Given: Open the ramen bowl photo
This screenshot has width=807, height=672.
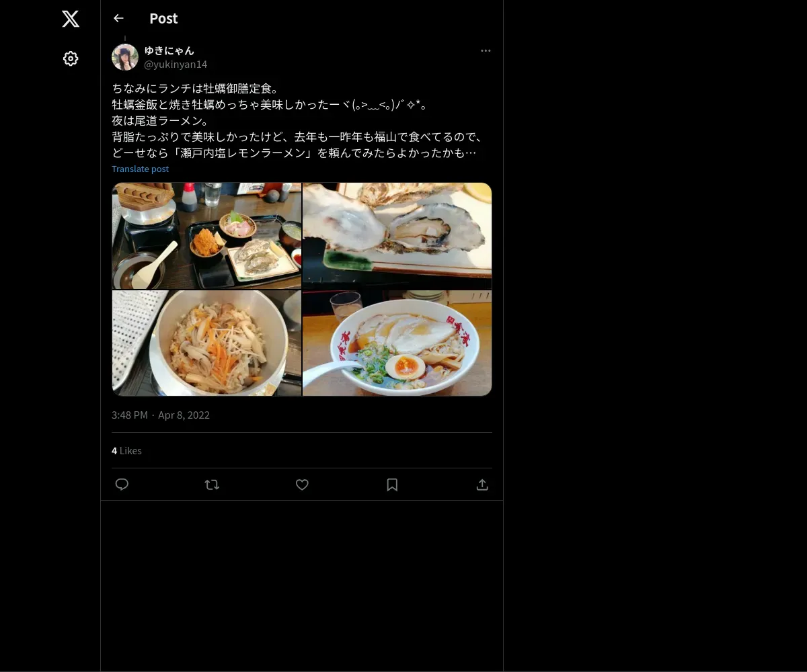Looking at the screenshot, I should [x=397, y=343].
